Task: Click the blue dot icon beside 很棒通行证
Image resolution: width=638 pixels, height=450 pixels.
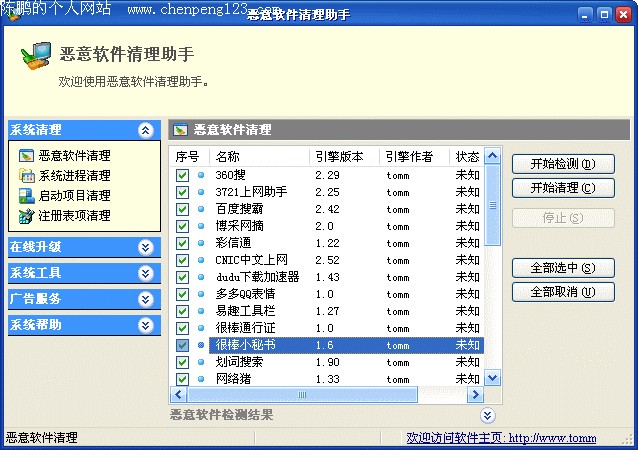Action: pos(201,328)
